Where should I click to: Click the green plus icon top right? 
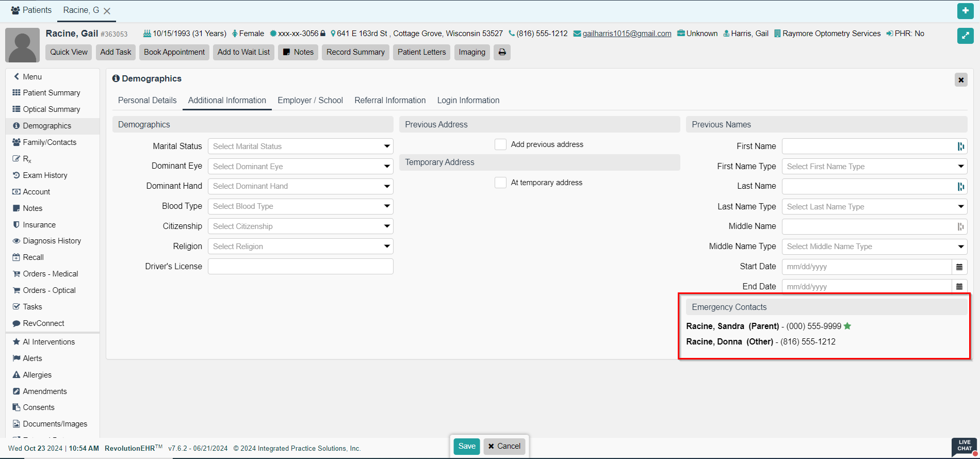coord(965,11)
